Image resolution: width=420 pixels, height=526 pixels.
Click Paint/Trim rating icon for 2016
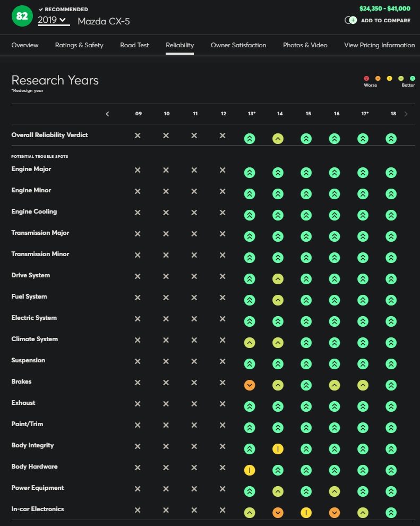335,428
